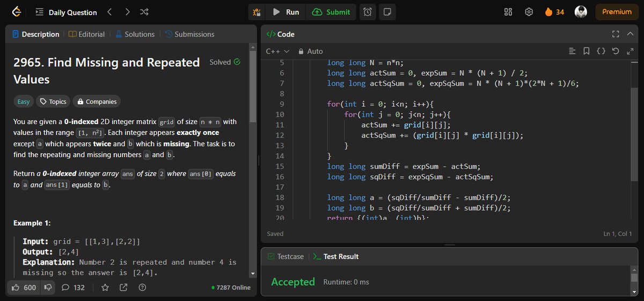
Task: Click the Saved status text
Action: coord(275,234)
